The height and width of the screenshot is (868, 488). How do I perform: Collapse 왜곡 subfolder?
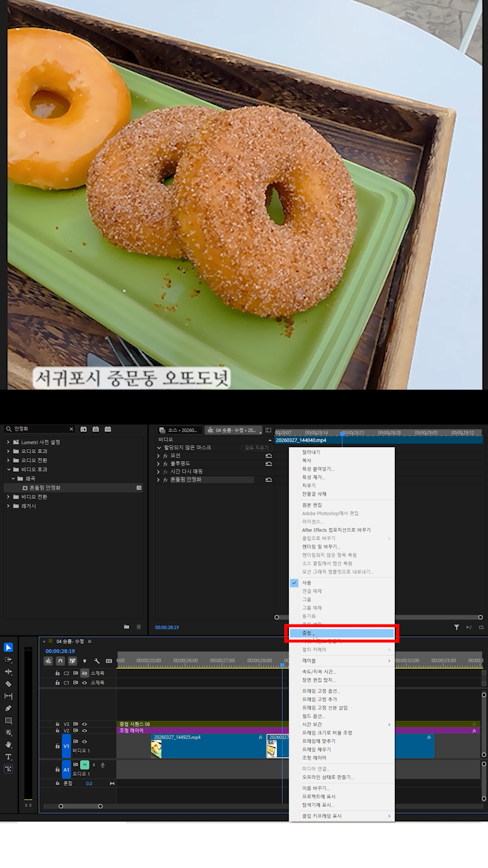pos(13,478)
